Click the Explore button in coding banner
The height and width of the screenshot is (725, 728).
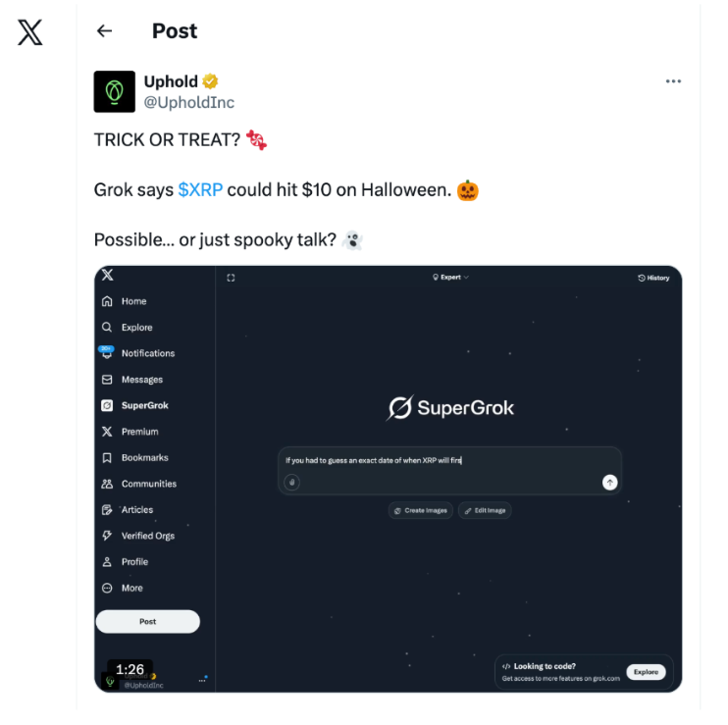tap(646, 672)
